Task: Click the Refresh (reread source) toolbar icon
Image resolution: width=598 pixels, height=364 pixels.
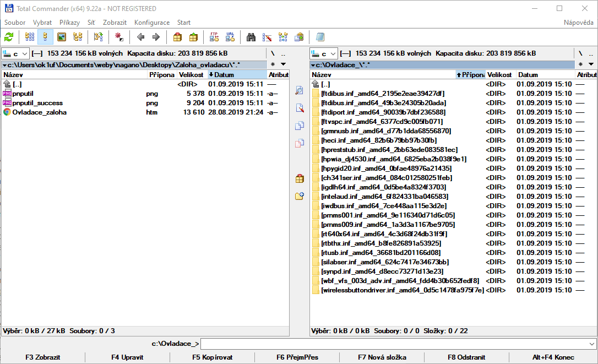Action: click(9, 37)
